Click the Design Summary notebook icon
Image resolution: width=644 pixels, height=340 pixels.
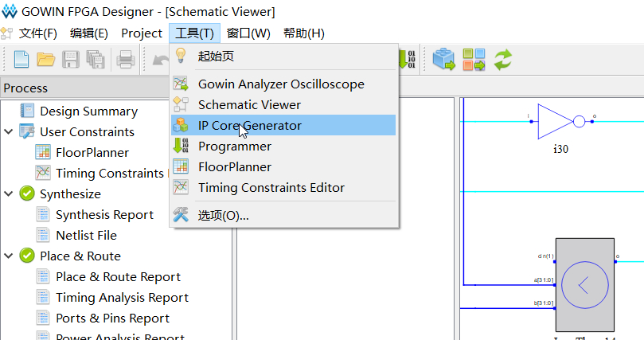point(27,111)
